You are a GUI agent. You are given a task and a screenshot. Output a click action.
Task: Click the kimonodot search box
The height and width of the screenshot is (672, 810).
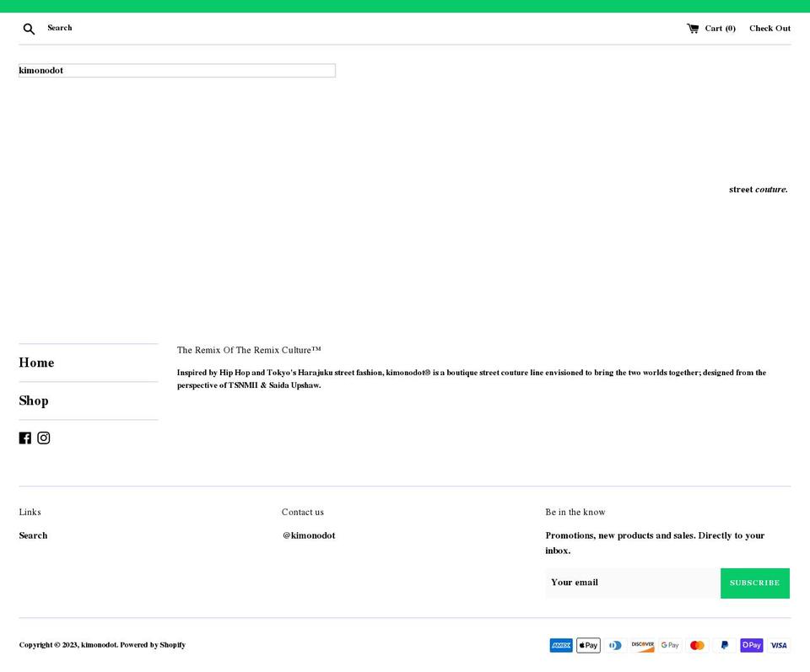[x=177, y=70]
